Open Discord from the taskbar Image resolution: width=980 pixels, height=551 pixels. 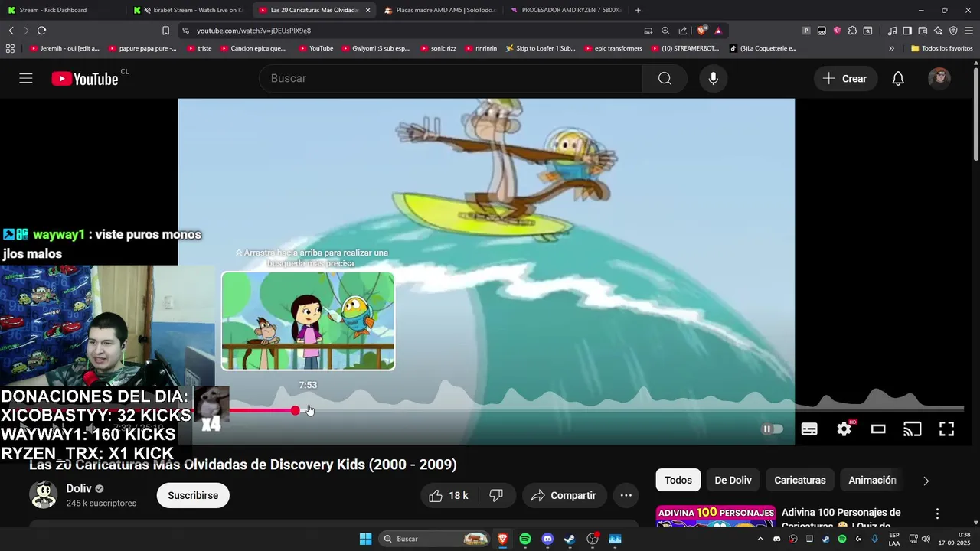tap(547, 539)
